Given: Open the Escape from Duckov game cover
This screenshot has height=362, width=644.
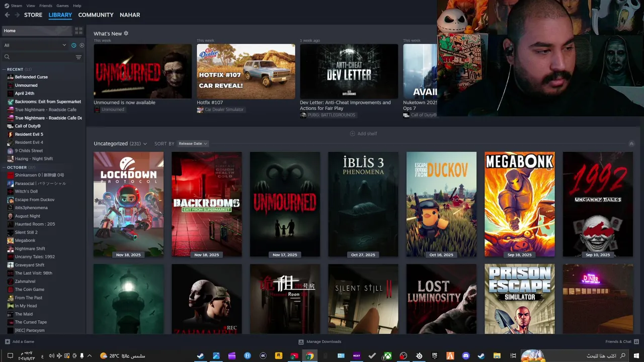Looking at the screenshot, I should point(441,205).
